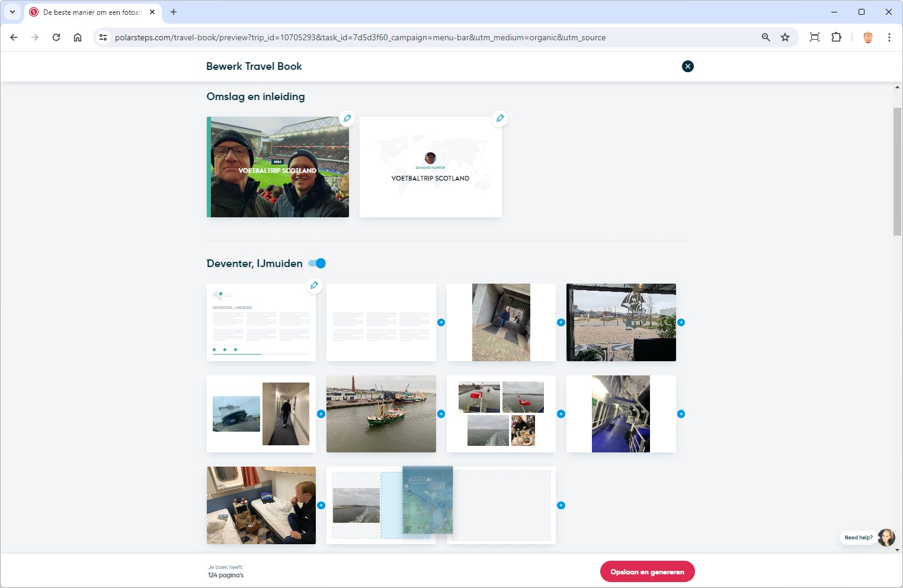Add a page before the doorway photo page

[441, 323]
